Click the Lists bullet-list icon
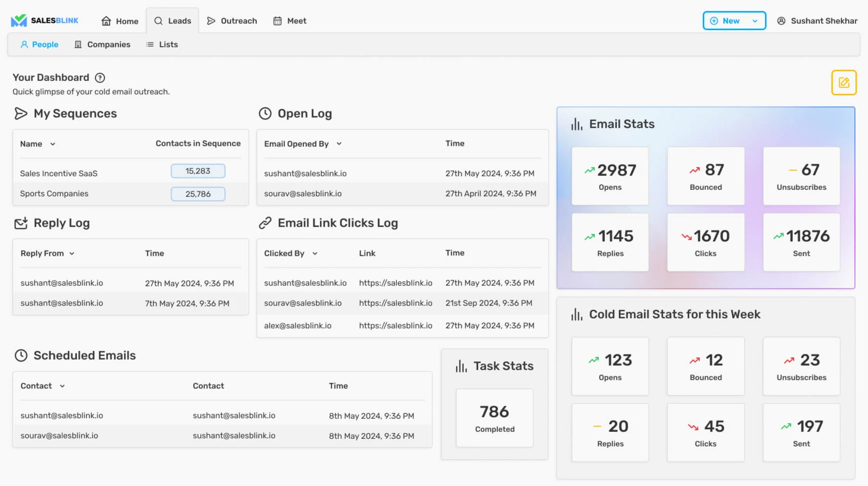The image size is (868, 486). tap(150, 44)
